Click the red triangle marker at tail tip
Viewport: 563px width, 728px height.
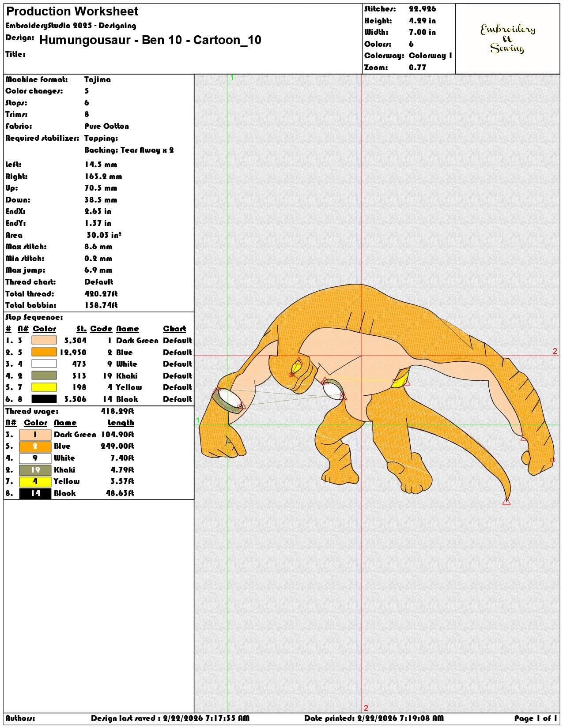506,501
